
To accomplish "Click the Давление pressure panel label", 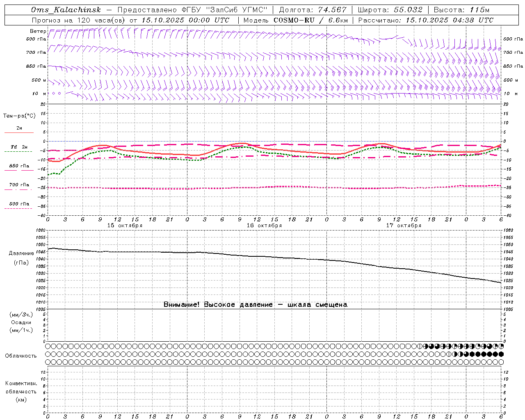I will click(x=21, y=253).
